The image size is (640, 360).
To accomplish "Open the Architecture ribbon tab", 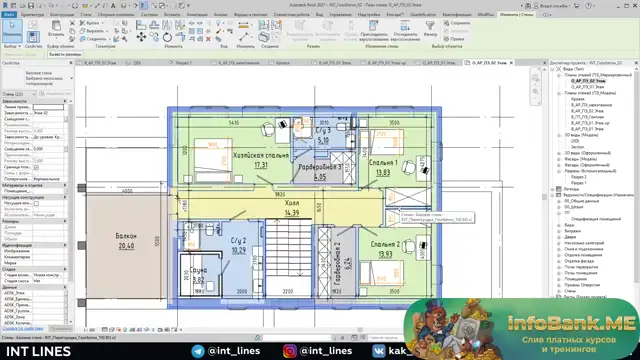I will 32,14.
